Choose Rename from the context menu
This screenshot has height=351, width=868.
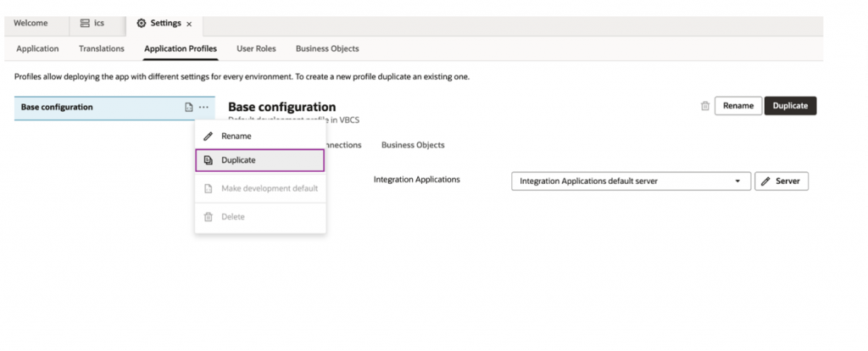(260, 136)
